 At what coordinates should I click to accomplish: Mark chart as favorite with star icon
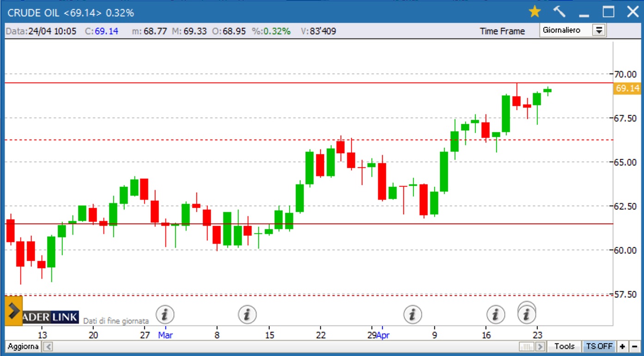(535, 12)
